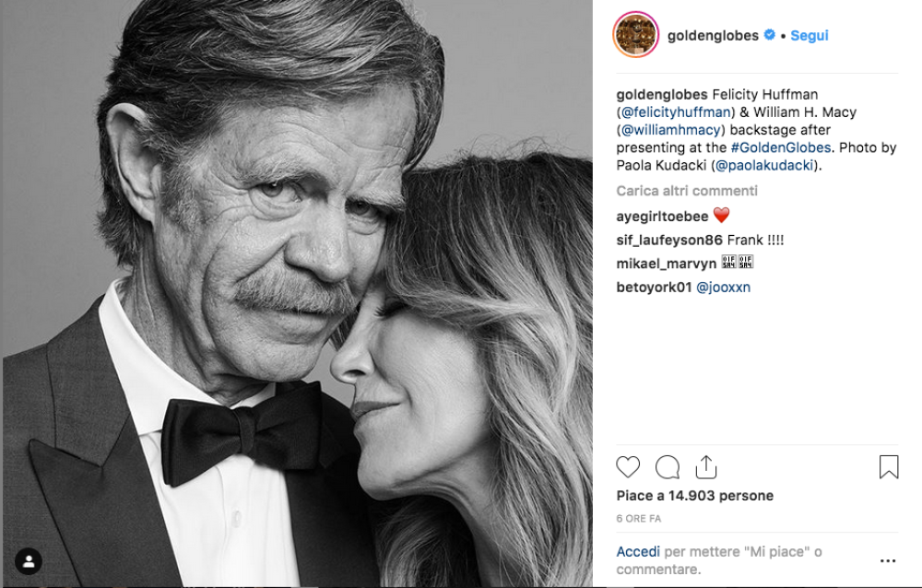Open the goldenglobes profile avatar

[x=636, y=36]
